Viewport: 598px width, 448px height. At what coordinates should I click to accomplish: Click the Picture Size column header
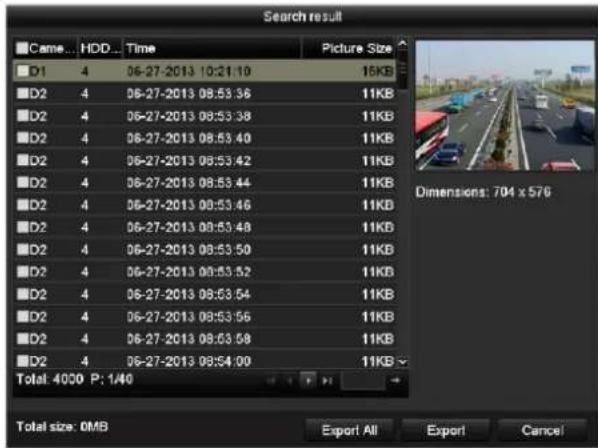tap(349, 48)
